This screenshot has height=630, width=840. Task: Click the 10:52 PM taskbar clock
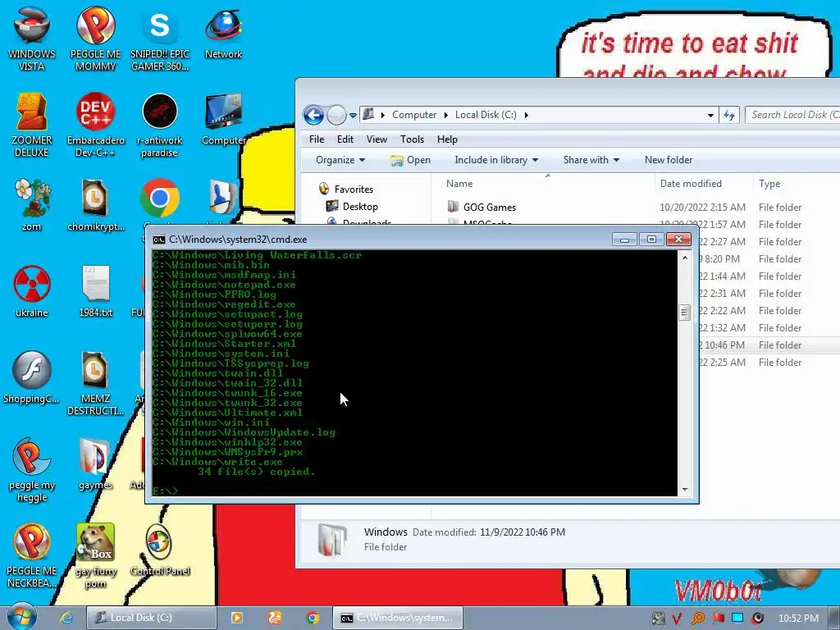(x=798, y=619)
